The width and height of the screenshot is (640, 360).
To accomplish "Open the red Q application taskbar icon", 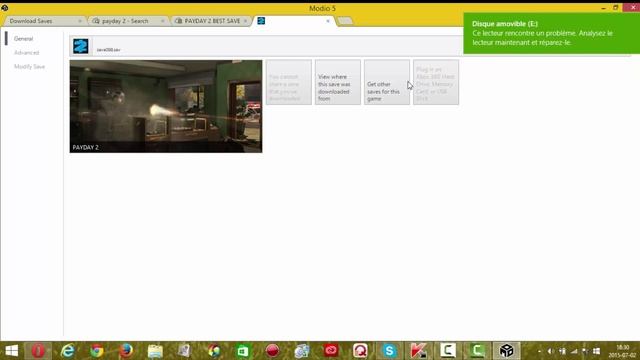I will pyautogui.click(x=360, y=351).
